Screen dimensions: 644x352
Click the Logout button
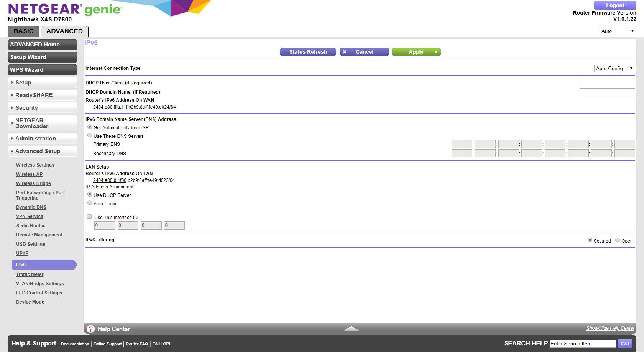[x=615, y=5]
